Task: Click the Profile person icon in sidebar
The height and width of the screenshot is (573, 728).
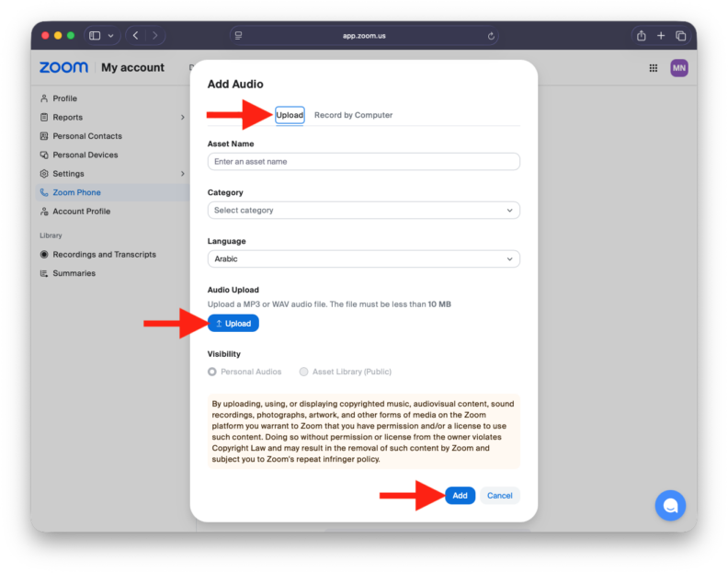Action: tap(44, 98)
